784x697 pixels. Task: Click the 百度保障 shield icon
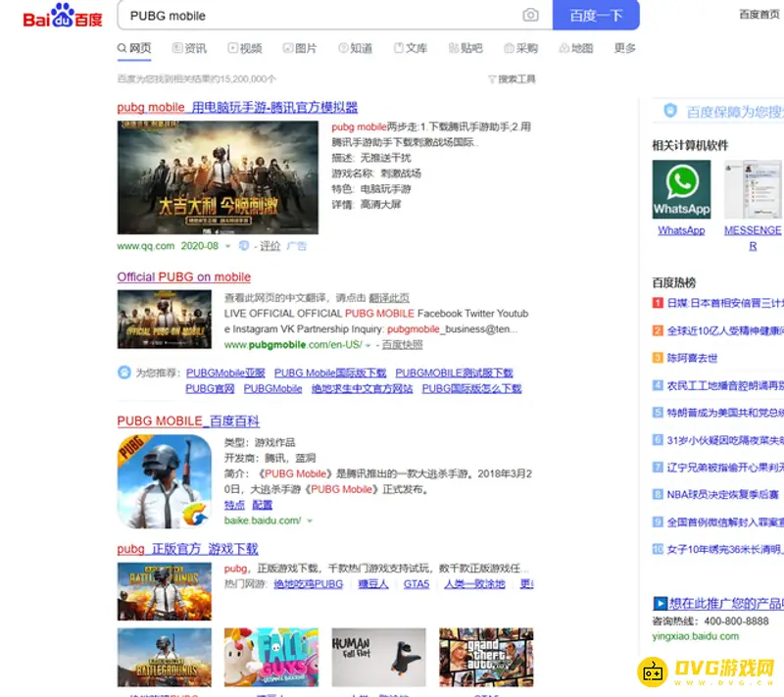click(670, 111)
